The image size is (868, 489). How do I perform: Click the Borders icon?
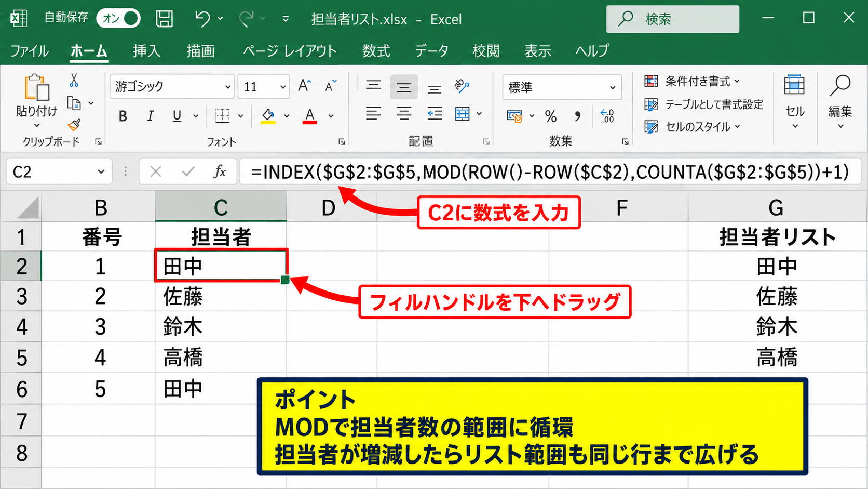222,116
